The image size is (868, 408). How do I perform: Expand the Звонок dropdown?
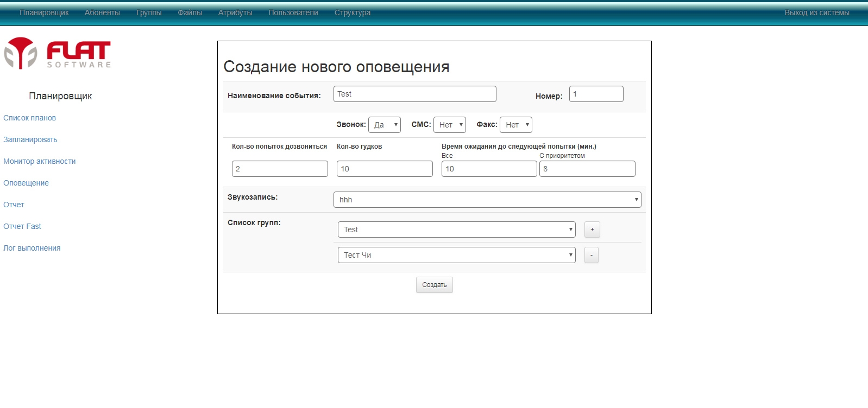coord(385,125)
